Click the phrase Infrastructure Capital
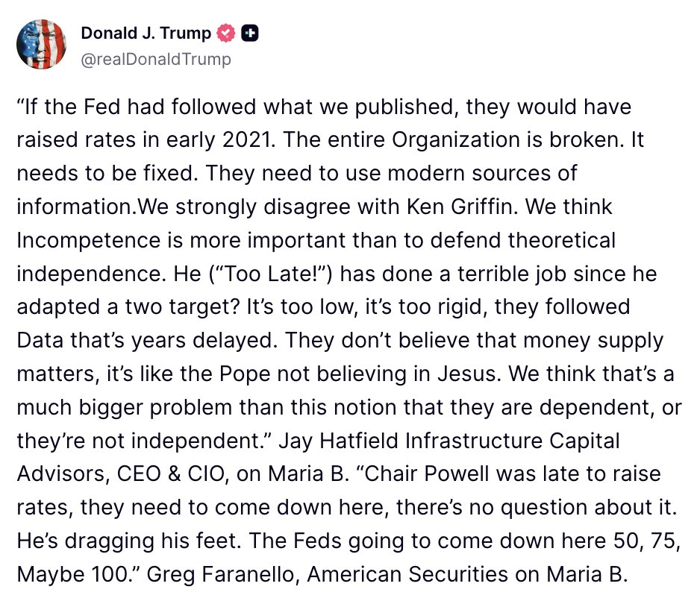The image size is (700, 604). click(513, 441)
